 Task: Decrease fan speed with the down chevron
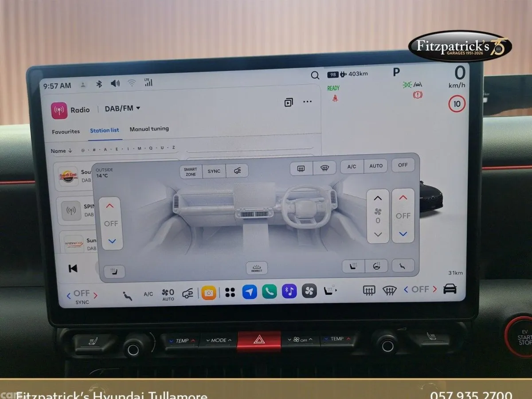(378, 234)
